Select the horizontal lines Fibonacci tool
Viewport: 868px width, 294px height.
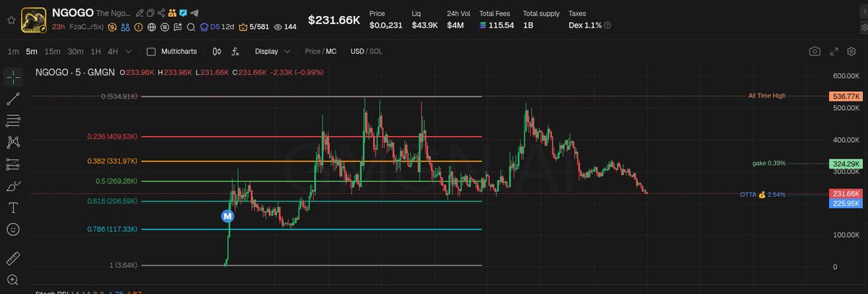(13, 120)
